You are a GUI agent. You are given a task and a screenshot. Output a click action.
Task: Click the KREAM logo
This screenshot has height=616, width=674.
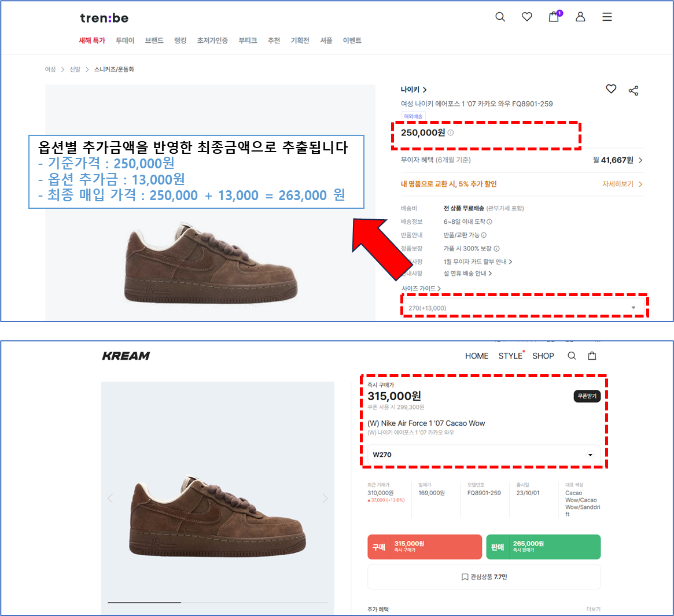coord(126,356)
